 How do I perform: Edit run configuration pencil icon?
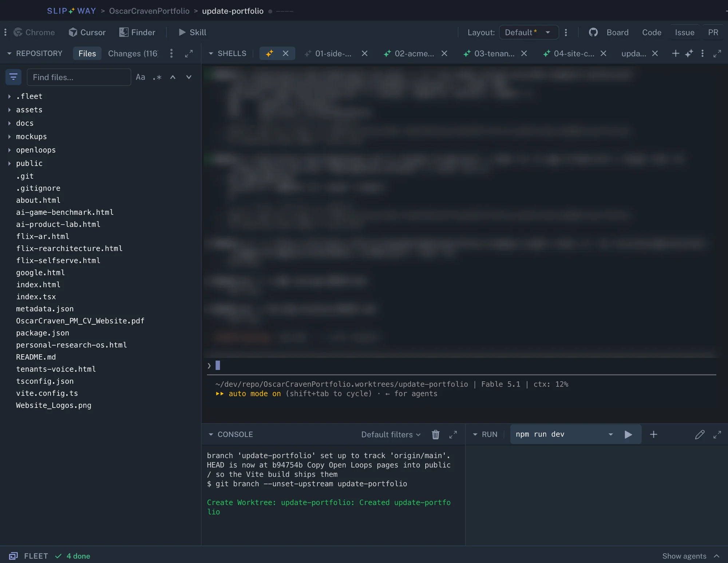700,434
